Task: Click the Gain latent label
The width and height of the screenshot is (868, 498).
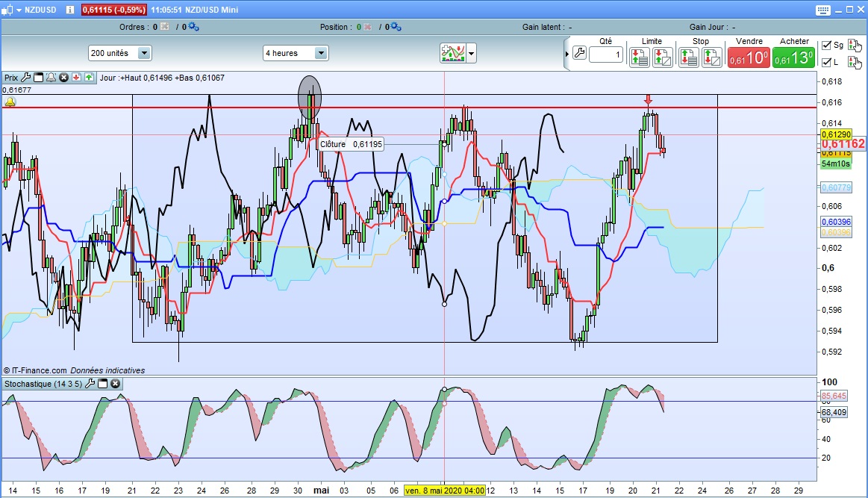Action: pyautogui.click(x=543, y=27)
